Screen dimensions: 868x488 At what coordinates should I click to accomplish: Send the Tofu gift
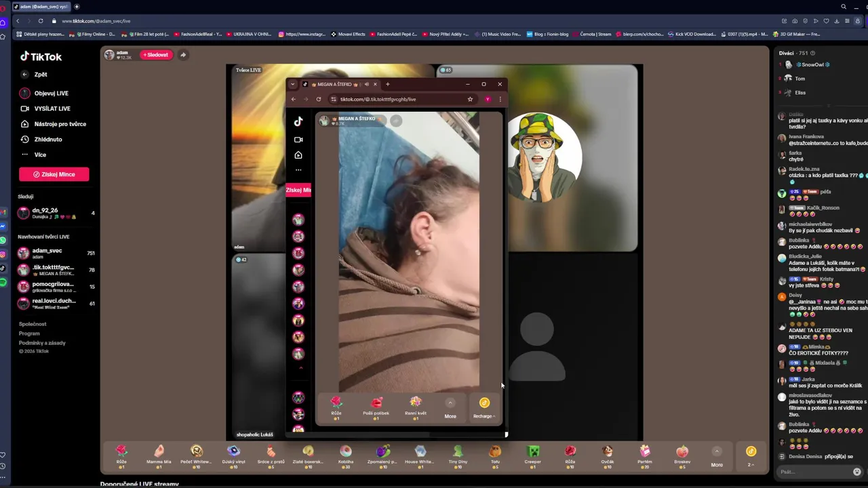pos(495,456)
